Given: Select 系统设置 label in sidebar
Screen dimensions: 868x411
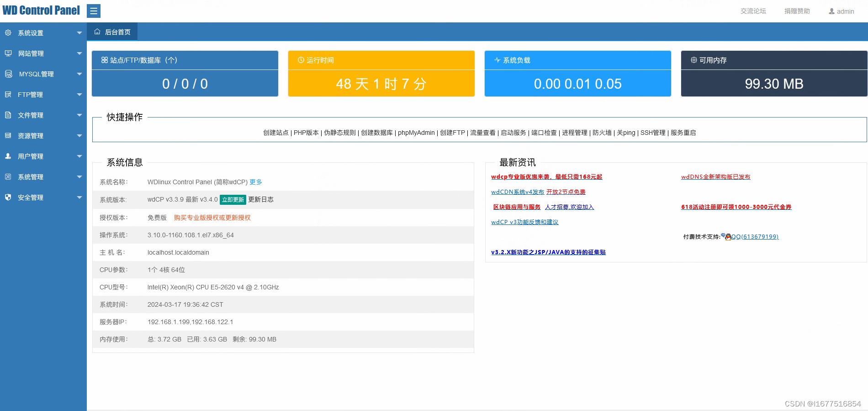Looking at the screenshot, I should 31,33.
